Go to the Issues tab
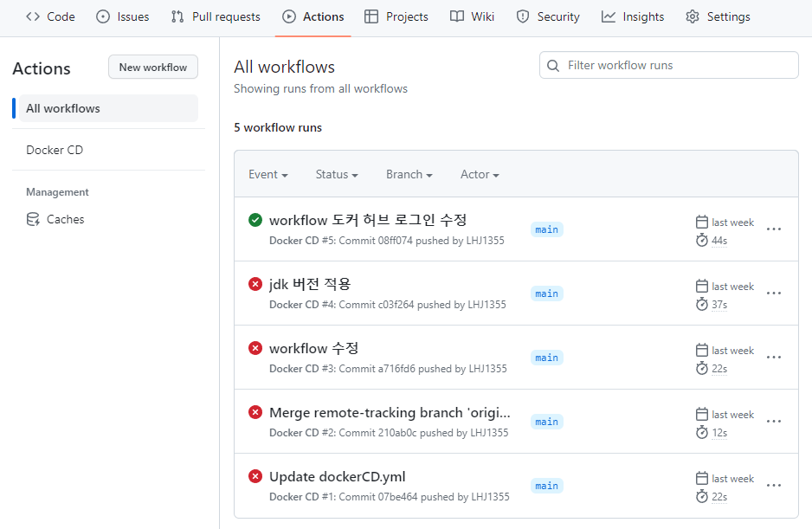This screenshot has height=529, width=812. [123, 16]
